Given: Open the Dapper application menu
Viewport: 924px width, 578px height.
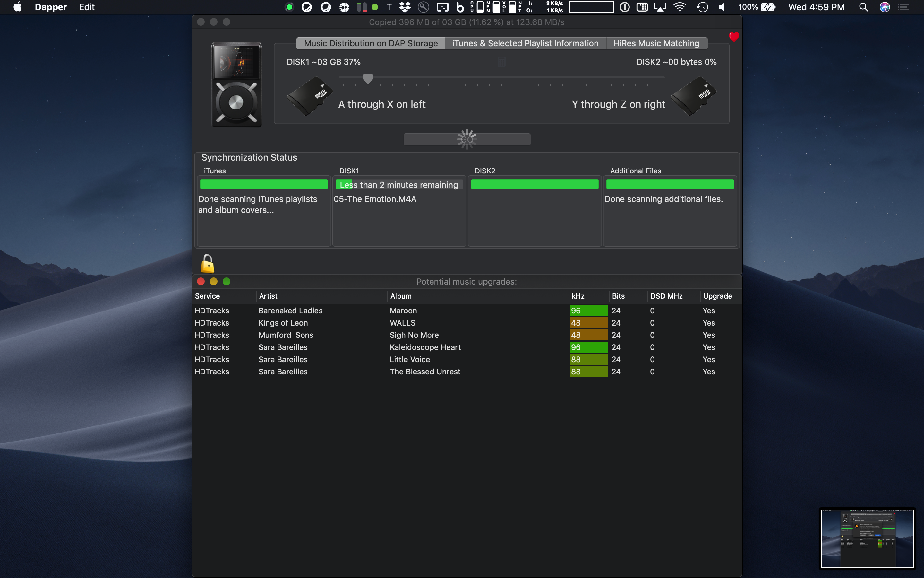Looking at the screenshot, I should 51,7.
